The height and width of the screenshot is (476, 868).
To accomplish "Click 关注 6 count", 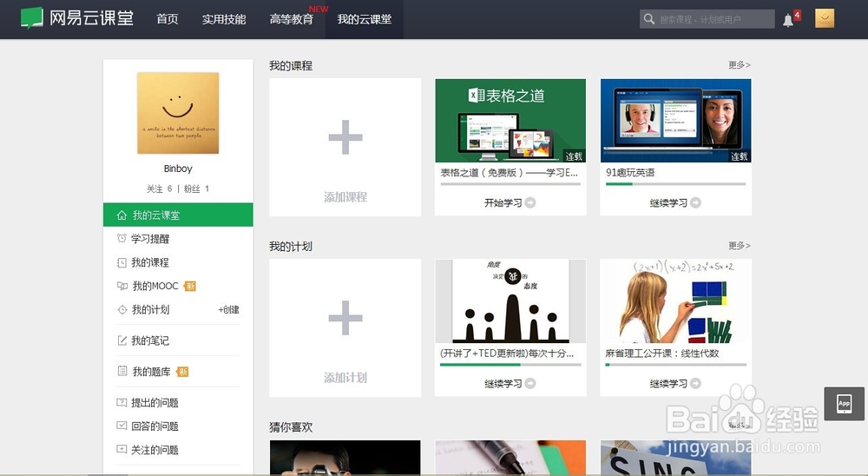I will pos(160,189).
